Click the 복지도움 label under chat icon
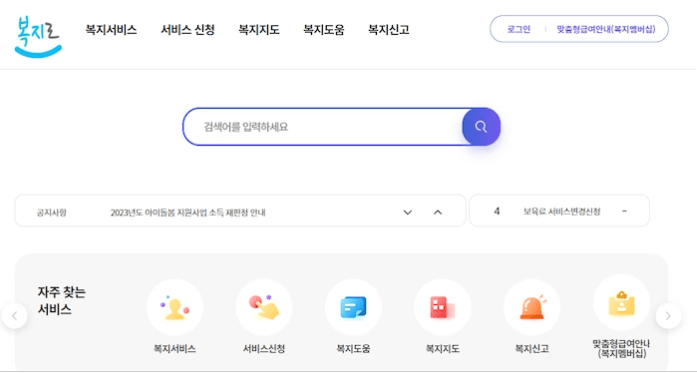697x373 pixels. click(353, 349)
